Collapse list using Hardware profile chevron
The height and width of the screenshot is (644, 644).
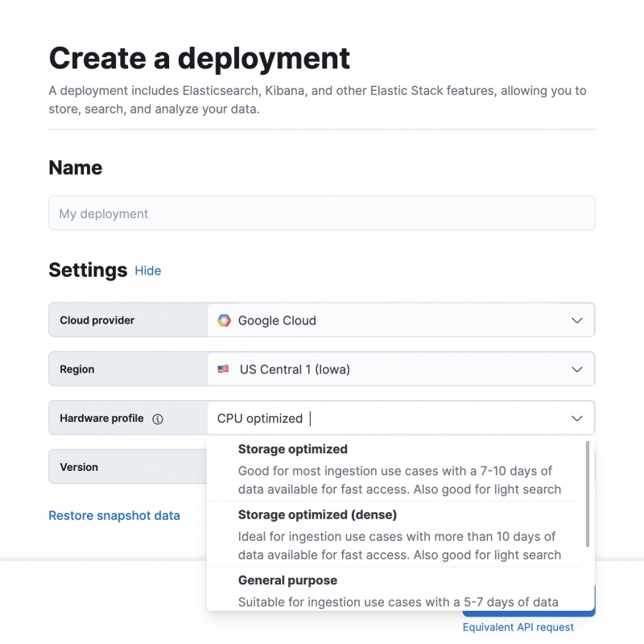pos(576,419)
